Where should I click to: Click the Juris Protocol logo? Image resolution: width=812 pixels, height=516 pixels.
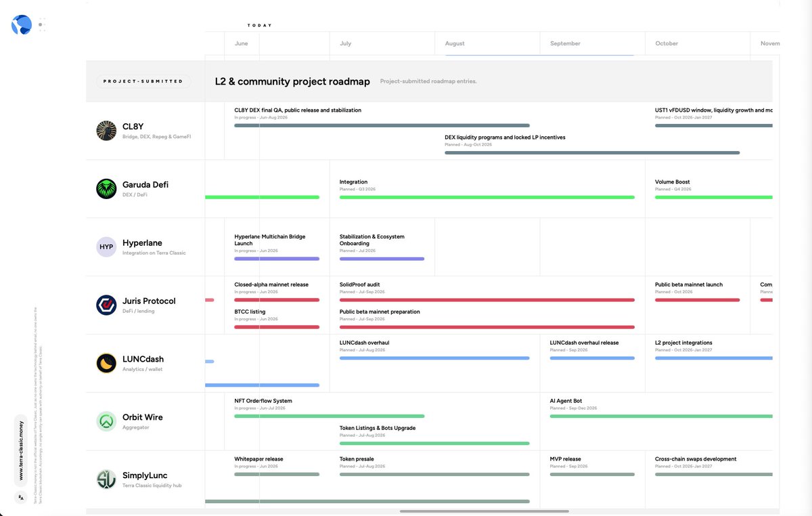[x=106, y=305]
